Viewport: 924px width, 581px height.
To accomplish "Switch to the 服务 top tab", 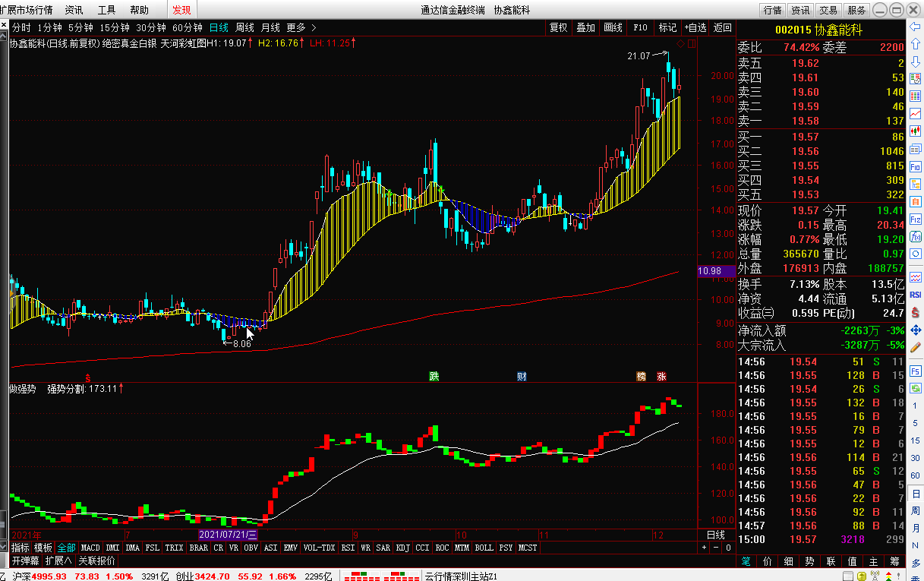I will [856, 10].
